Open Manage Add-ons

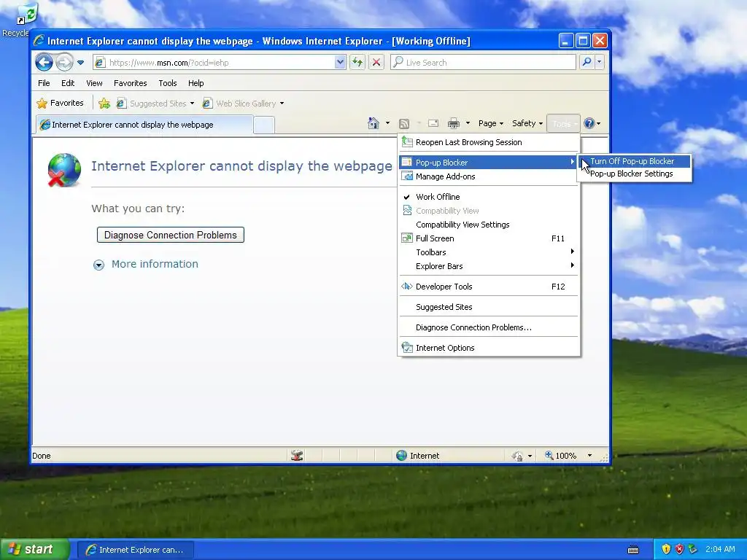489,176
